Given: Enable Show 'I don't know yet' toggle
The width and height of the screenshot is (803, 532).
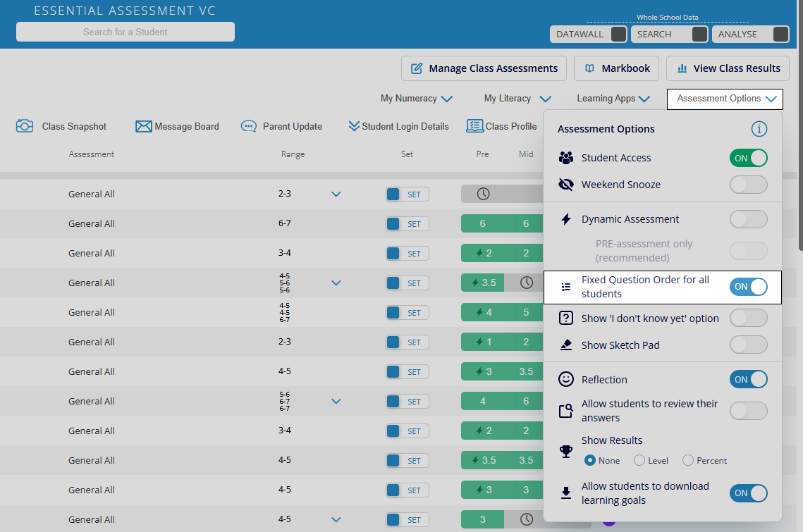Looking at the screenshot, I should tap(748, 318).
